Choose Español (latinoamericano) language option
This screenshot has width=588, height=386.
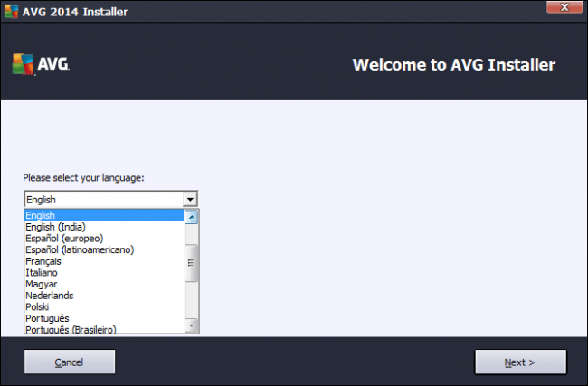pyautogui.click(x=104, y=249)
